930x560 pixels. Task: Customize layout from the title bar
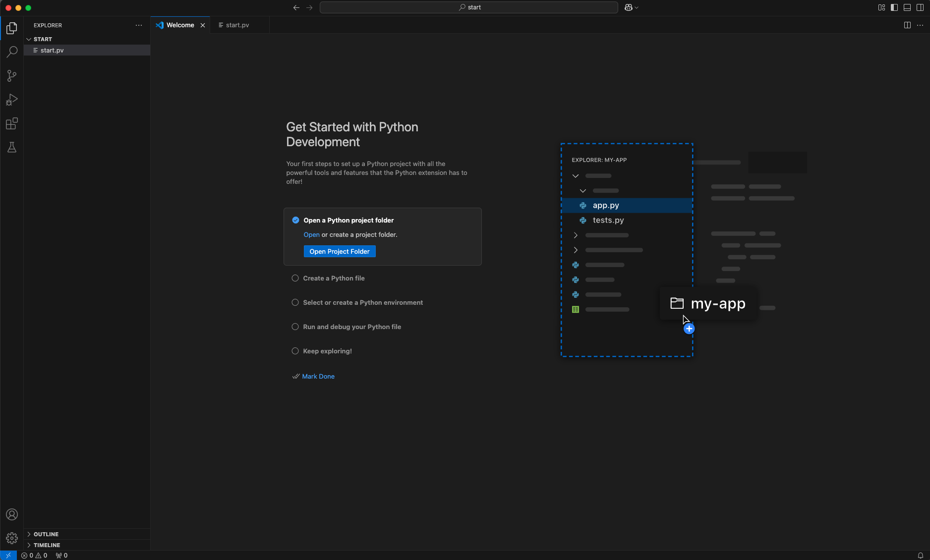[x=881, y=7]
